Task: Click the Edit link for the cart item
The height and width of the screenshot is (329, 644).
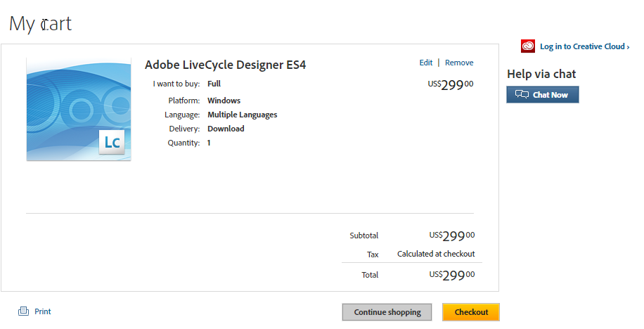Action: tap(426, 63)
